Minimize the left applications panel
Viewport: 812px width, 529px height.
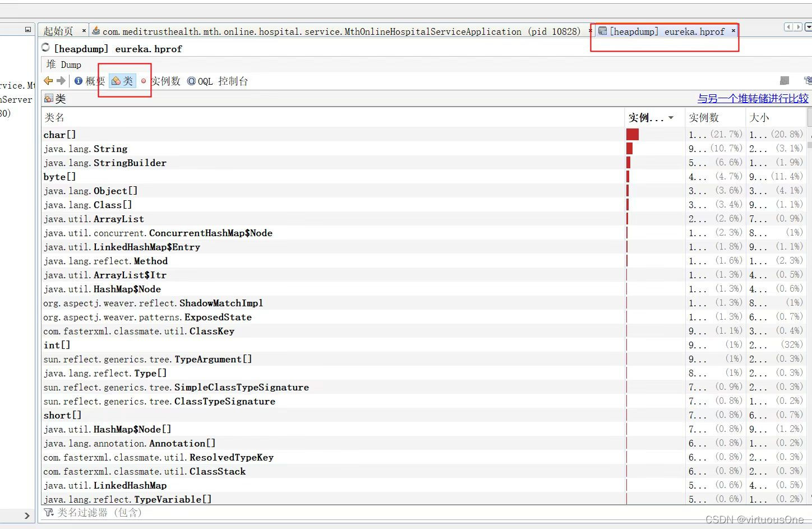click(x=28, y=30)
